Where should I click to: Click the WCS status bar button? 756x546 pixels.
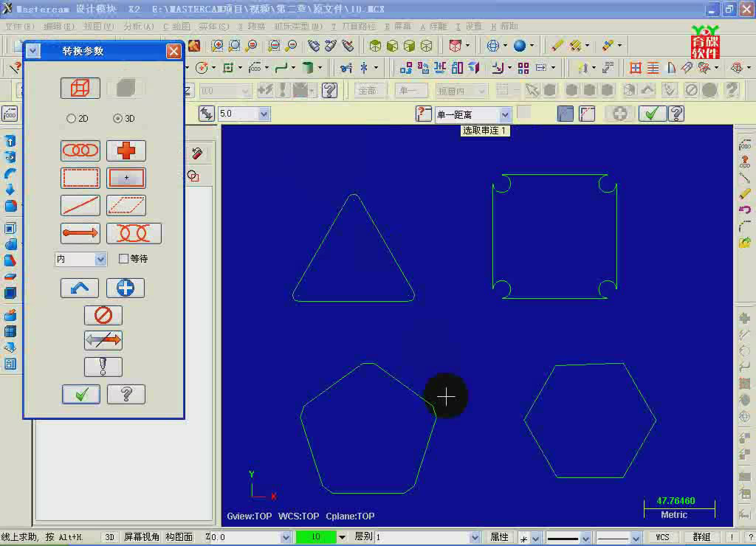(662, 537)
